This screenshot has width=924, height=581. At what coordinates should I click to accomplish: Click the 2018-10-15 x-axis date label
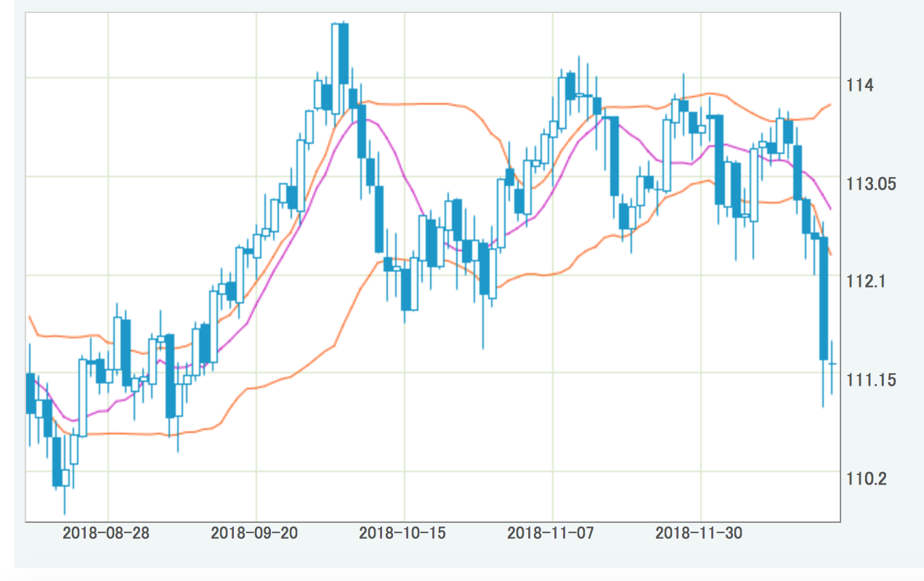point(402,533)
